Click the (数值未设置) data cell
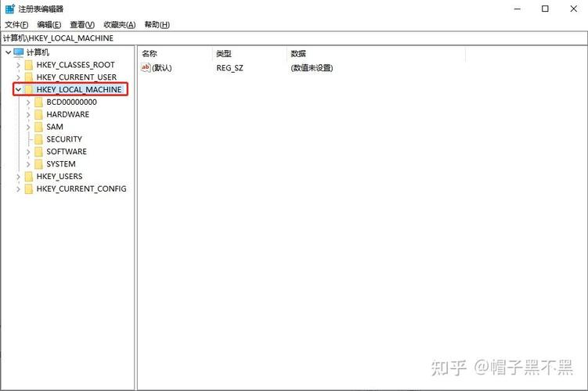 312,68
